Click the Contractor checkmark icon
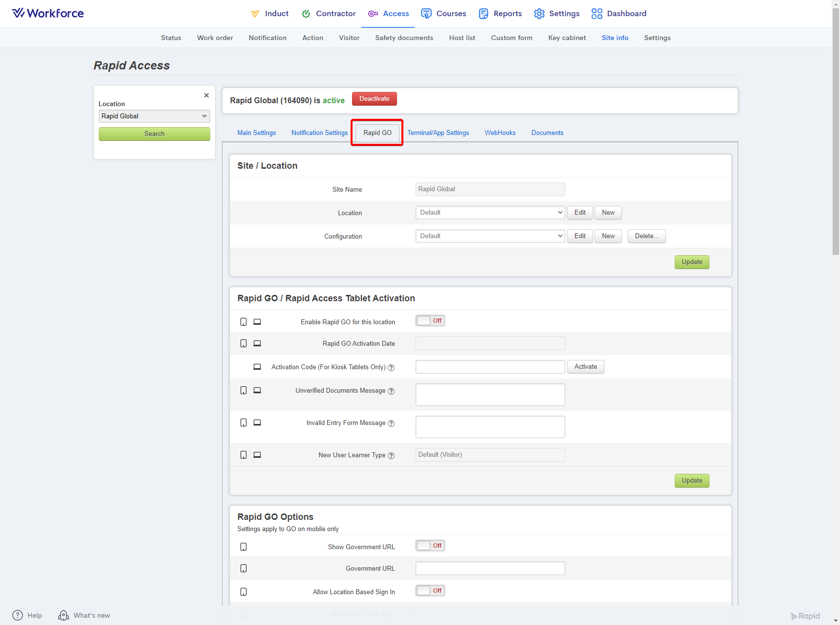 [x=306, y=14]
